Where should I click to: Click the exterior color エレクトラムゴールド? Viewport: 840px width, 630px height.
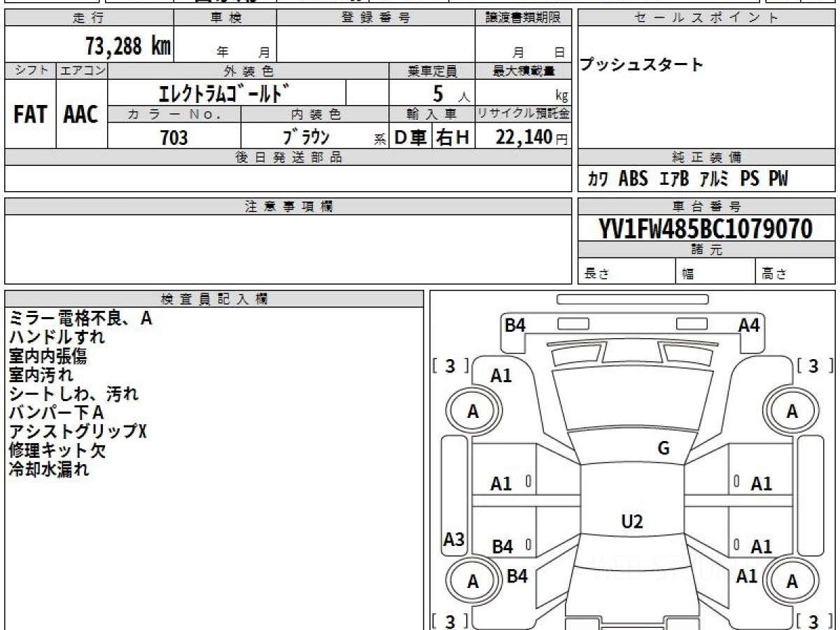(x=225, y=92)
